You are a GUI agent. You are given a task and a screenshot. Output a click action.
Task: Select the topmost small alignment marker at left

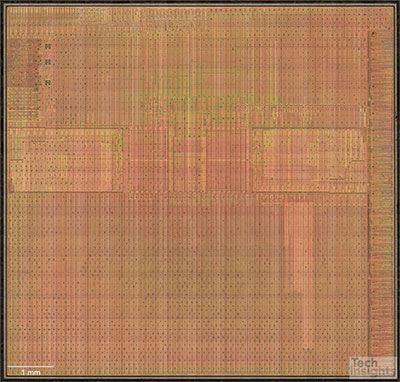tap(48, 47)
